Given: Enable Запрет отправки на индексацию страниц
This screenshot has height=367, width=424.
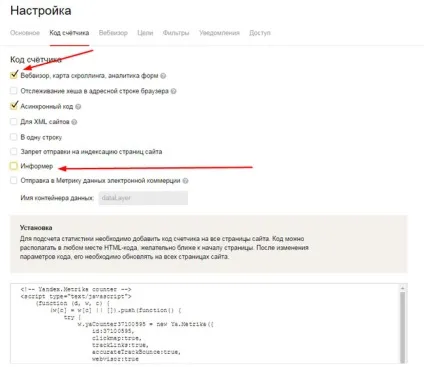Looking at the screenshot, I should (14, 152).
